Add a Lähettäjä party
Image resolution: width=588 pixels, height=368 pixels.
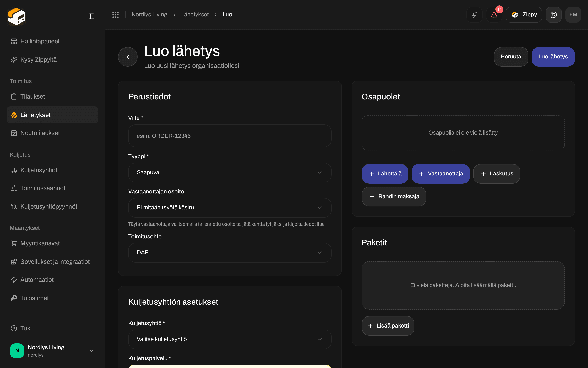point(385,174)
